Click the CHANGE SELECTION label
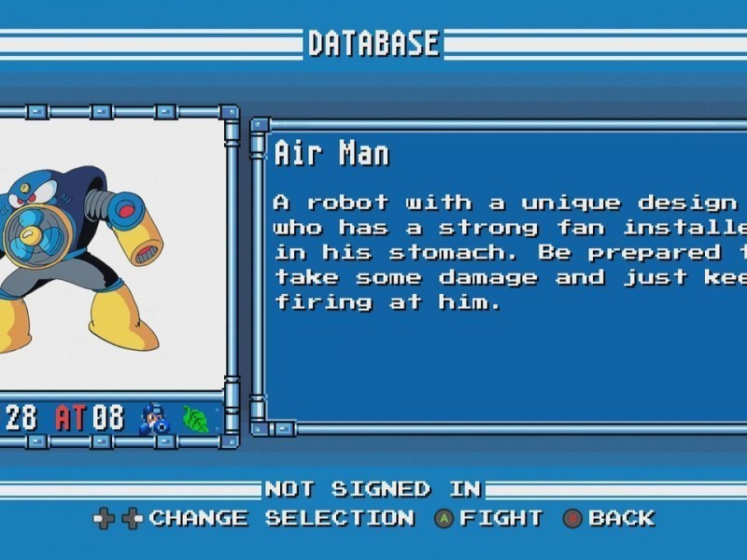The image size is (747, 560). point(282,518)
